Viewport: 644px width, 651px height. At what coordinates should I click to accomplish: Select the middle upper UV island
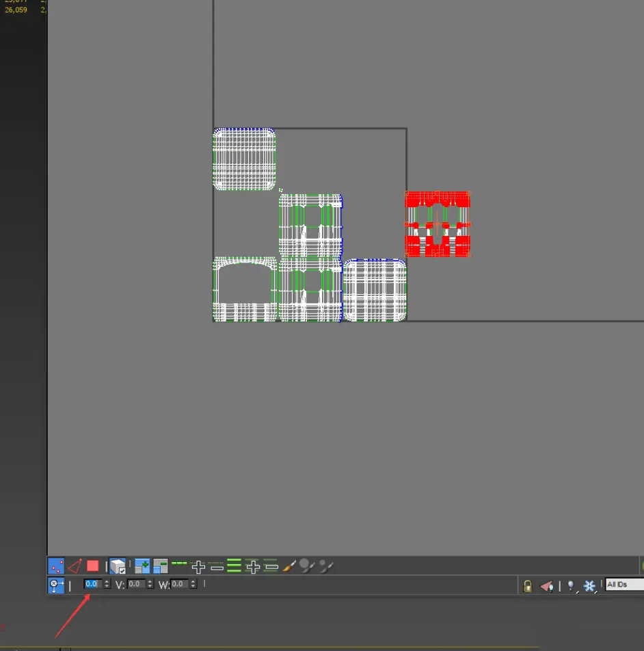[310, 226]
